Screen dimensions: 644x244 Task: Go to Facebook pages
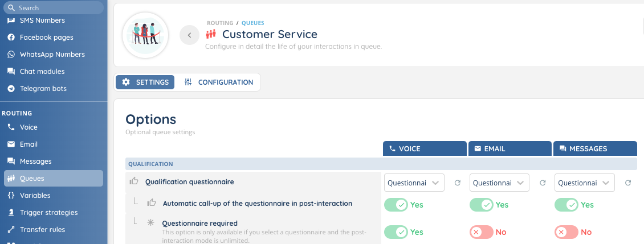pyautogui.click(x=46, y=38)
